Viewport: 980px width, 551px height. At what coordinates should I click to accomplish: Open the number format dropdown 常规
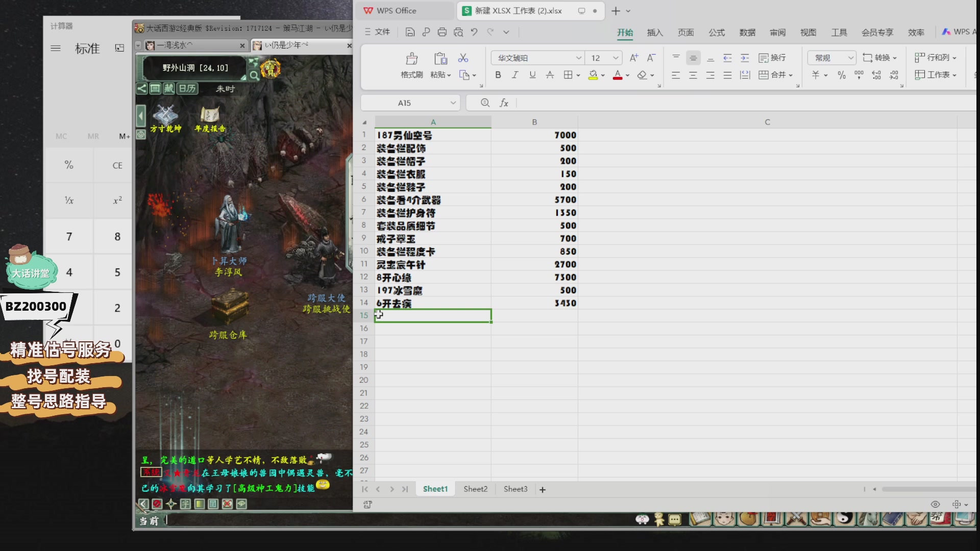850,58
